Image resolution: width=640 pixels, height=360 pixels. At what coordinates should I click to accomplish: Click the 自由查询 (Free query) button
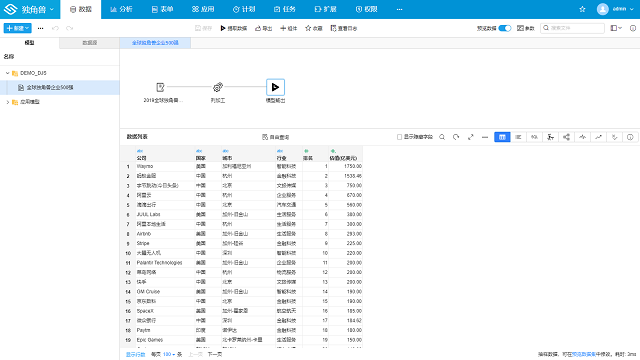point(276,137)
